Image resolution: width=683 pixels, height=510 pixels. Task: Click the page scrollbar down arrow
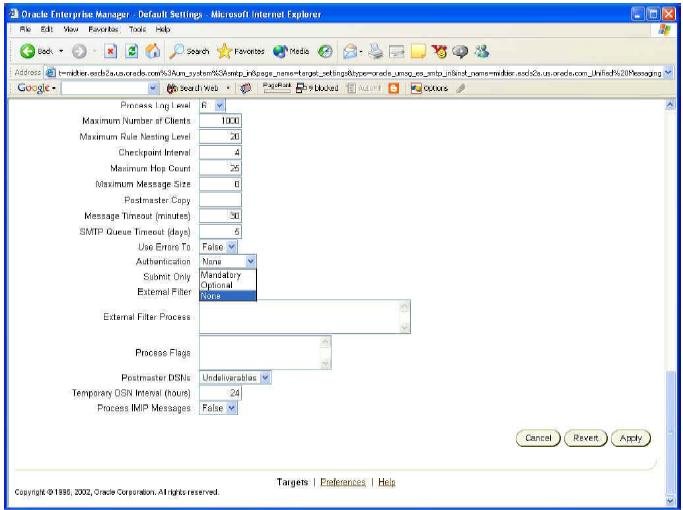click(670, 501)
